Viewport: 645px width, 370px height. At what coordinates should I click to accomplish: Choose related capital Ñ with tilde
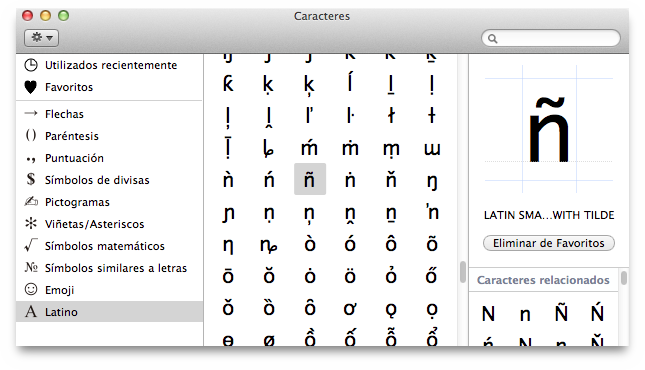click(561, 313)
